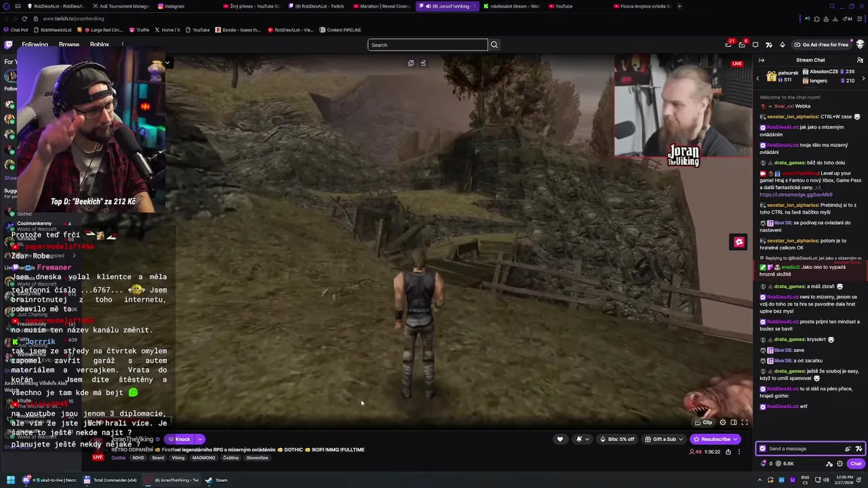Open the Browse page
The width and height of the screenshot is (868, 488).
tap(69, 45)
